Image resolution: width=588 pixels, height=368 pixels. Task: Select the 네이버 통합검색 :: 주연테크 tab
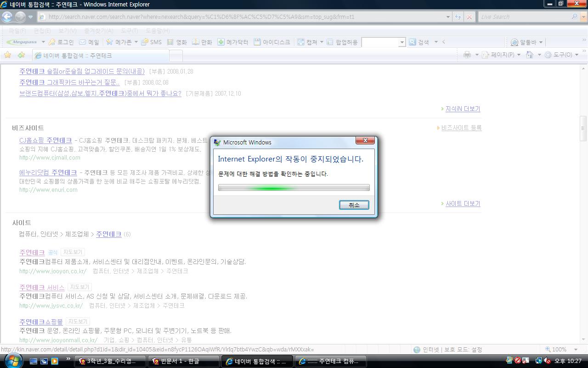[101, 56]
